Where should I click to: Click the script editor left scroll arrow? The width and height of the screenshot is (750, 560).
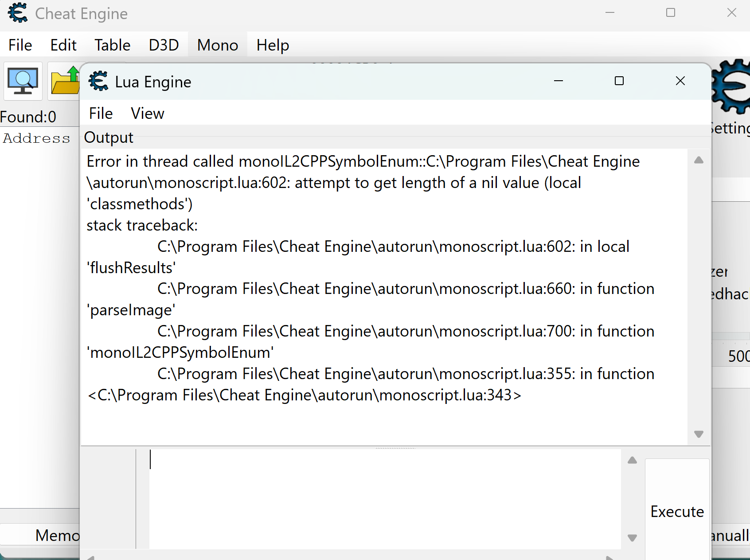pos(91,557)
